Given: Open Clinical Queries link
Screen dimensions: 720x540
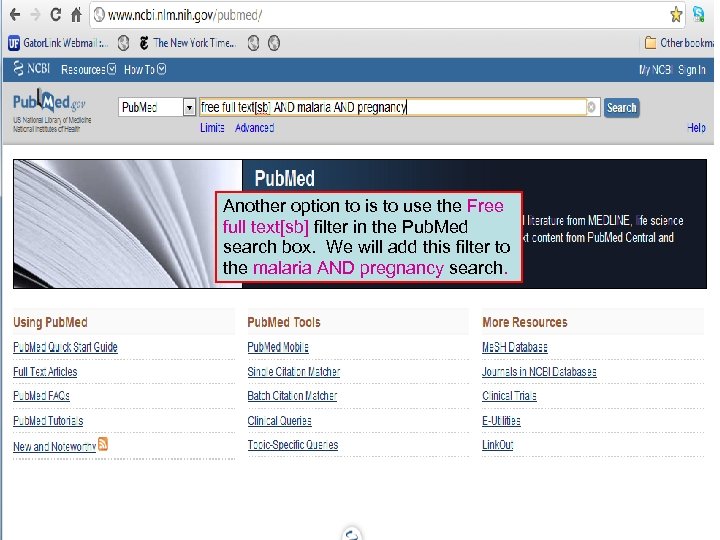Looking at the screenshot, I should (x=279, y=421).
